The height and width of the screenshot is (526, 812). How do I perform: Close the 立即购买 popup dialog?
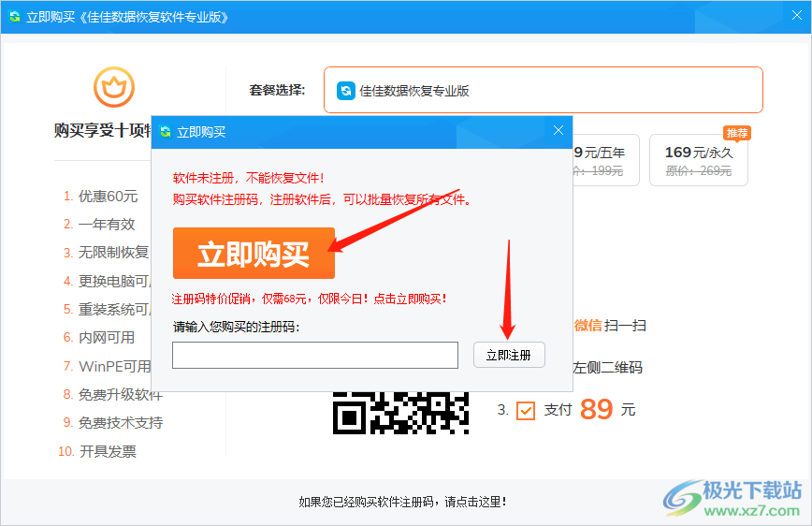pos(558,131)
